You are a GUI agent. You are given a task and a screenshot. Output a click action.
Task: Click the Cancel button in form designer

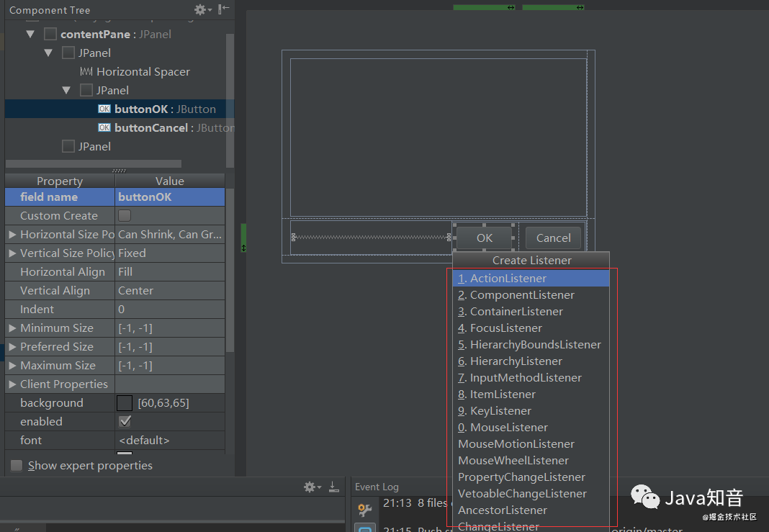(x=553, y=238)
